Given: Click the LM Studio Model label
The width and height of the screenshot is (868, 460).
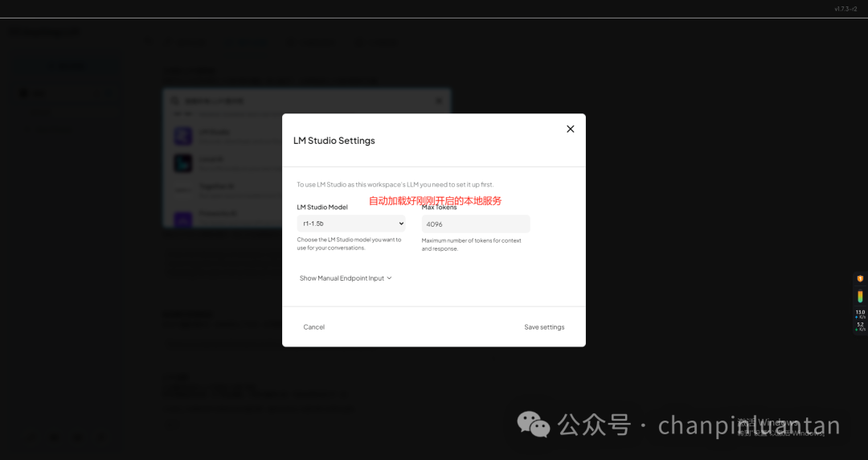Looking at the screenshot, I should [x=322, y=207].
